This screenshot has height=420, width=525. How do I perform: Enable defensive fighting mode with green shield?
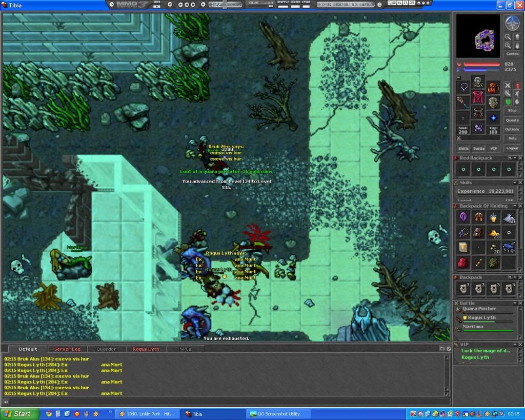point(508,102)
